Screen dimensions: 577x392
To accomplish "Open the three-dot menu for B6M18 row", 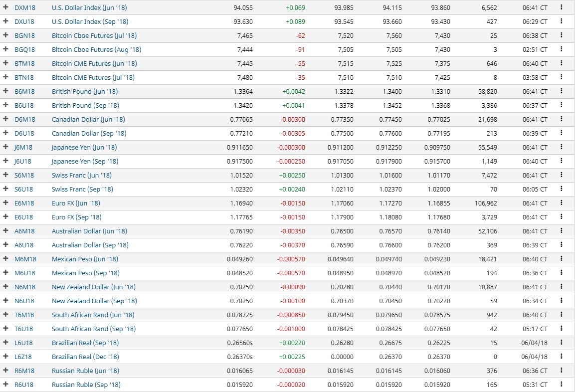I will coord(561,91).
